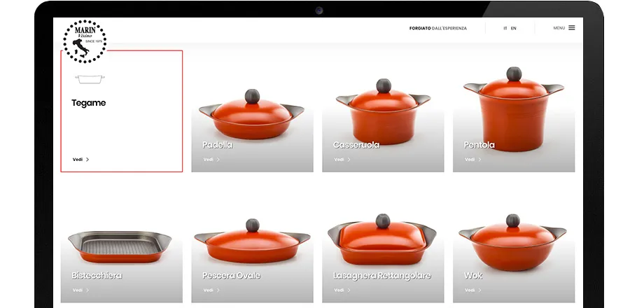This screenshot has width=644, height=308.
Task: Click the arrow next to Tegame's Vedi
Action: click(87, 160)
